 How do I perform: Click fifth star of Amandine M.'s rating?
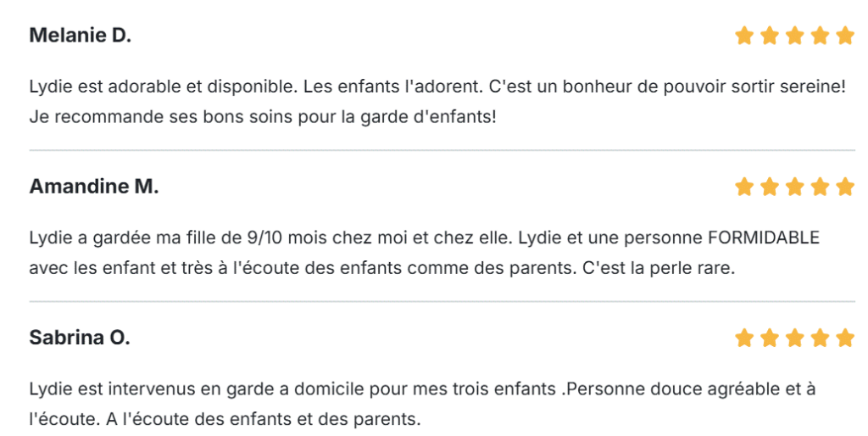click(845, 187)
